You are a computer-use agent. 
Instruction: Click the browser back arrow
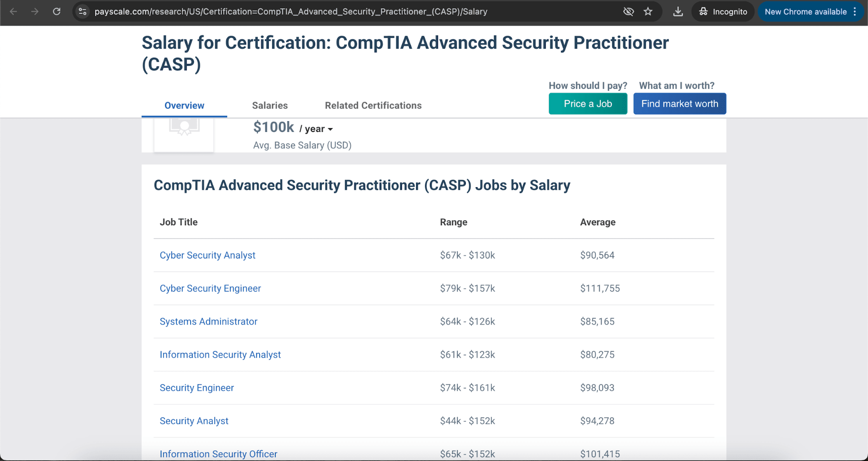13,12
